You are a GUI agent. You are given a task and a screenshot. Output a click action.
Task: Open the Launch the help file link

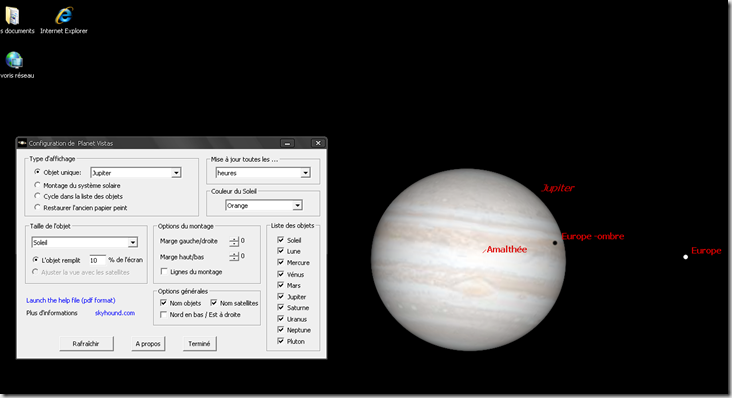click(70, 300)
